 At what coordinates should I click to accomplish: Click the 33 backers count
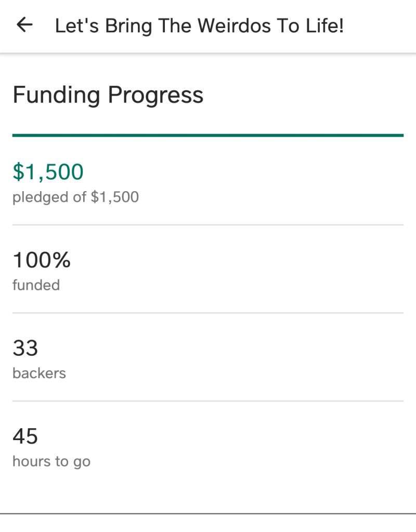click(x=25, y=348)
